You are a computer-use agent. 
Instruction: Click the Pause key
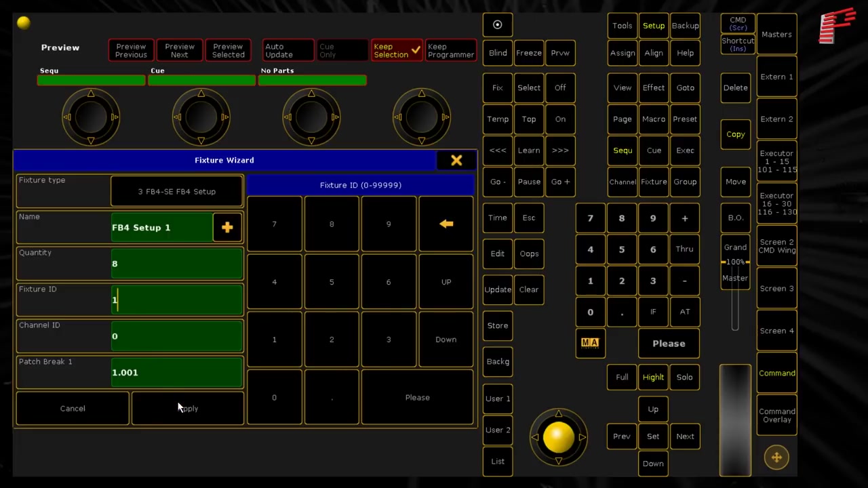click(x=529, y=182)
